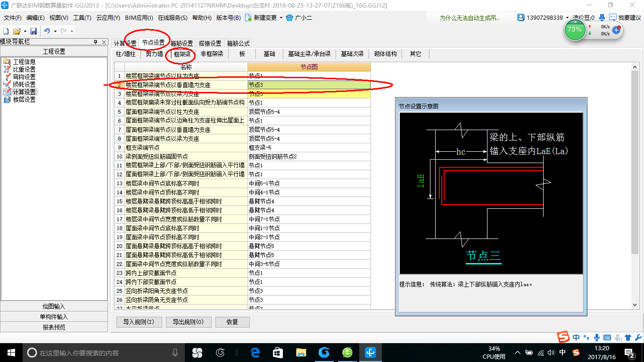The height and width of the screenshot is (362, 644).
Task: Switch to 箍筋公式 tab
Action: coord(238,43)
